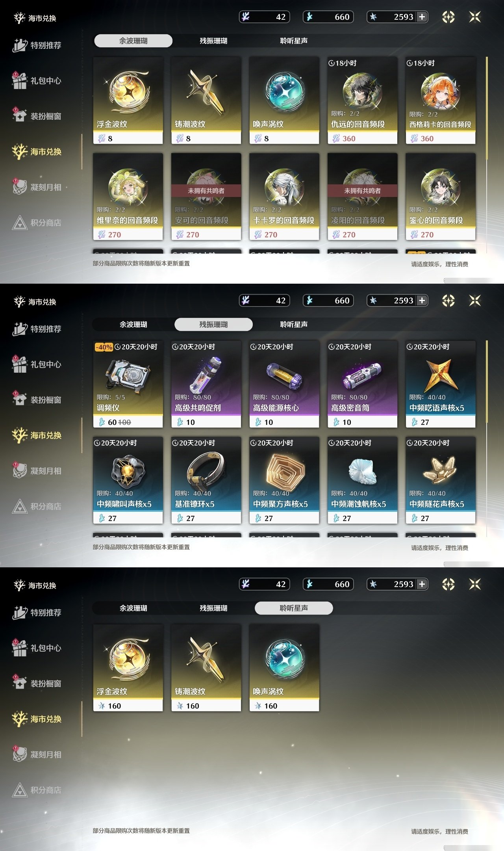Open 维里奈的回音频段 character card

[128, 197]
